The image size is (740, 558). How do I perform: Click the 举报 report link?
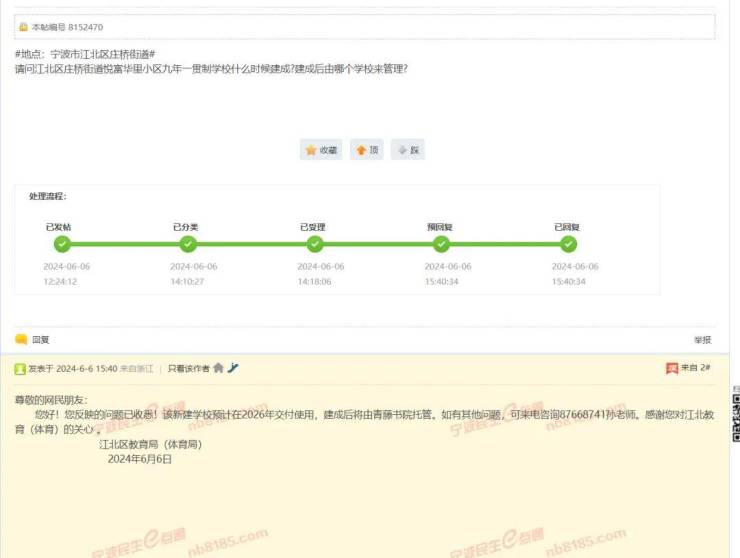click(x=702, y=339)
